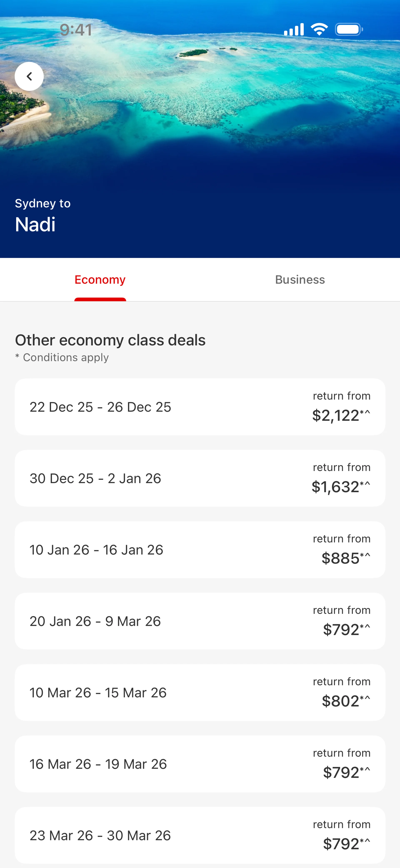The height and width of the screenshot is (868, 400).
Task: Select the 22 Dec 25 - 26 Dec 25 deal
Action: [x=200, y=407]
